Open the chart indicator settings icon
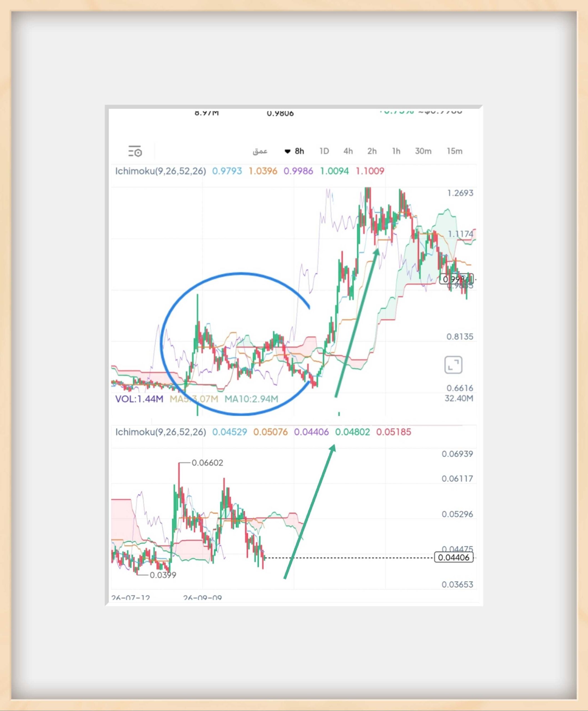The width and height of the screenshot is (588, 711). click(135, 151)
